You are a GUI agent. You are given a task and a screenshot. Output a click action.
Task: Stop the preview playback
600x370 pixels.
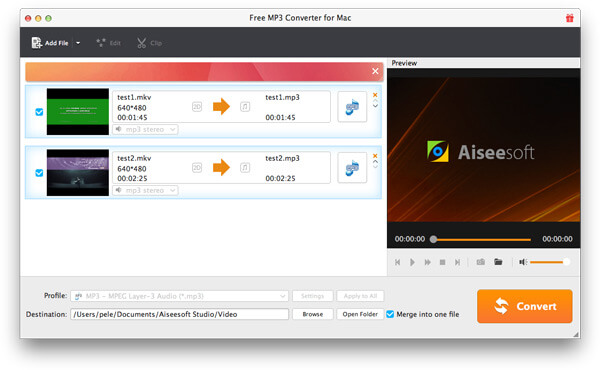[x=442, y=262]
